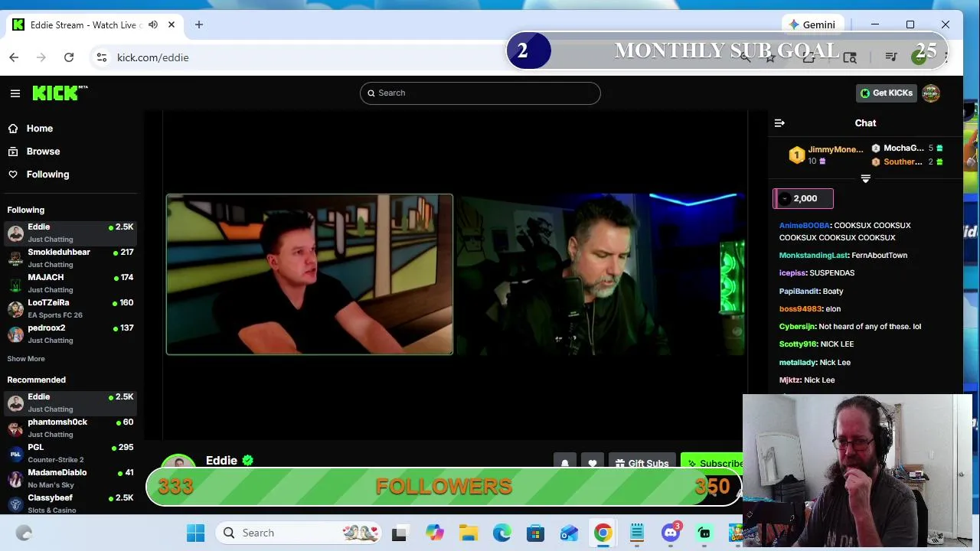The width and height of the screenshot is (980, 551).
Task: Open a new browser tab
Action: click(x=199, y=24)
